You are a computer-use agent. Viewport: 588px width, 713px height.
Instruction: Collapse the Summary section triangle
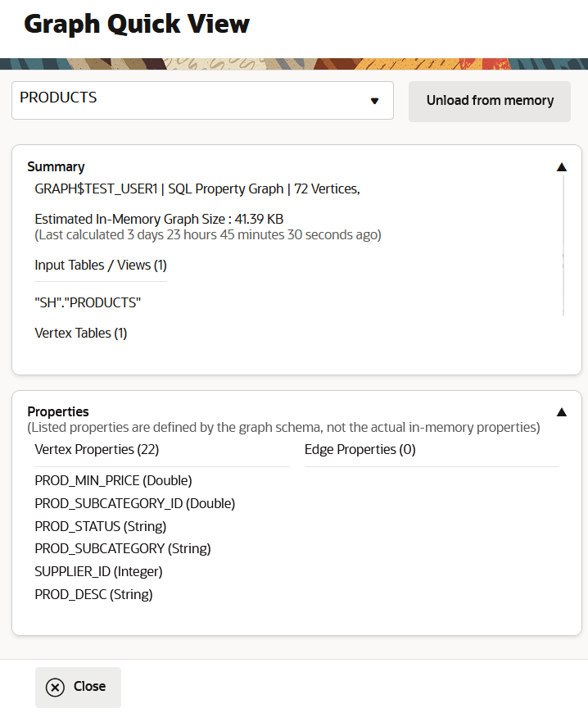click(562, 166)
